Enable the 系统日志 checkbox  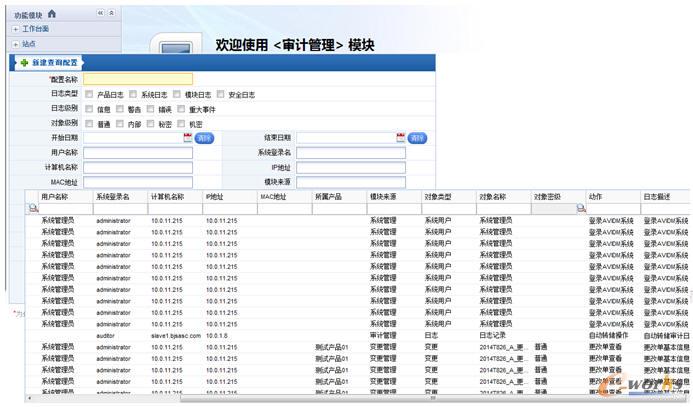pos(132,94)
